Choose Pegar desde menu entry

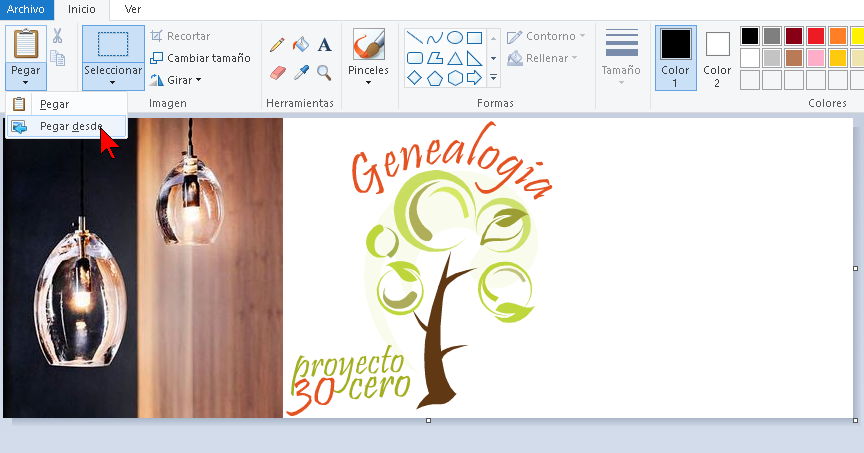67,126
